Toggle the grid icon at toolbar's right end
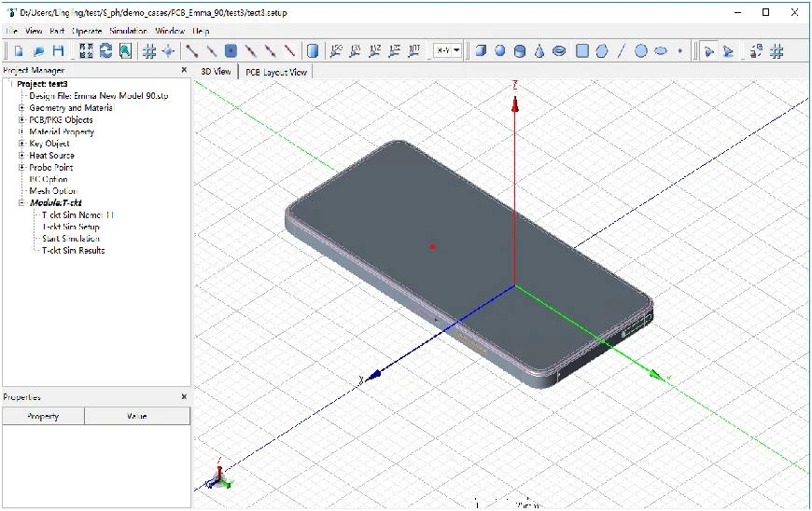The height and width of the screenshot is (511, 812). coord(777,51)
